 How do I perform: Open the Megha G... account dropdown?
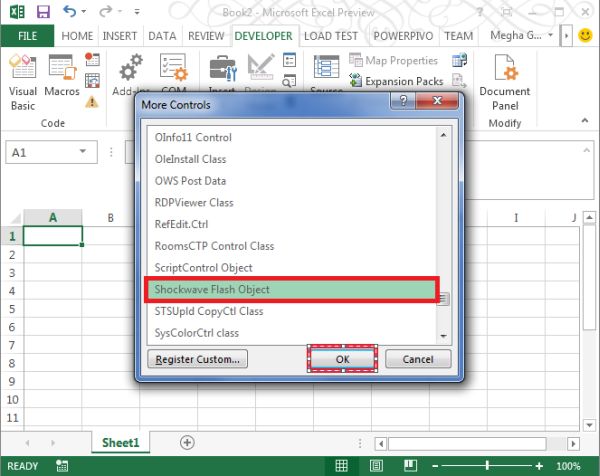(521, 36)
